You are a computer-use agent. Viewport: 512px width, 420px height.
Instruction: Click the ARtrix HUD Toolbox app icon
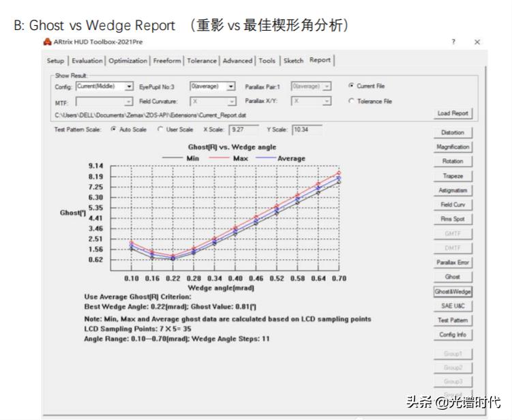coord(48,42)
